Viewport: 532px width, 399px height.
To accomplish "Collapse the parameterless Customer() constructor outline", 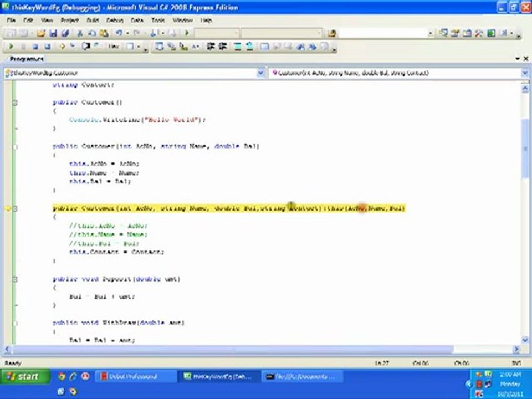I will point(15,103).
